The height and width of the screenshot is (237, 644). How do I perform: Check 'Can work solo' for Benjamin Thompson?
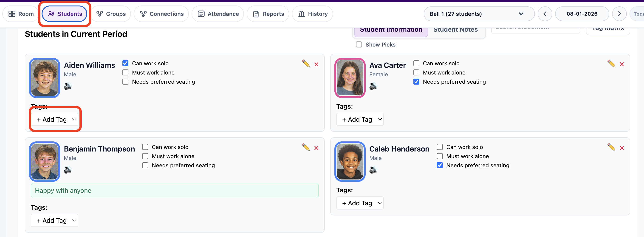point(145,147)
